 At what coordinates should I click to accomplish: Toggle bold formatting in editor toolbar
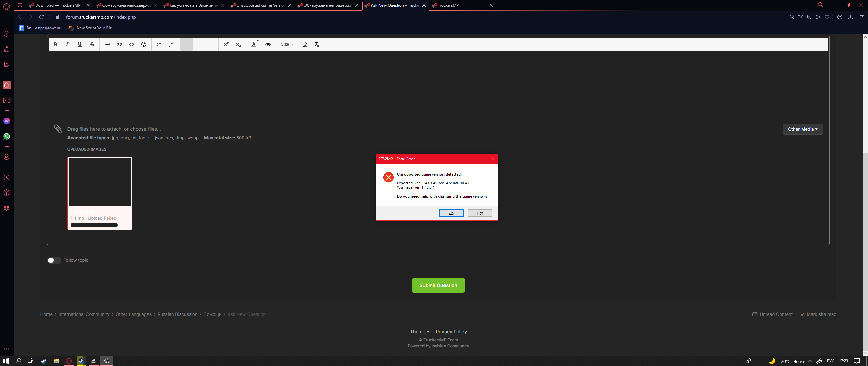(55, 44)
